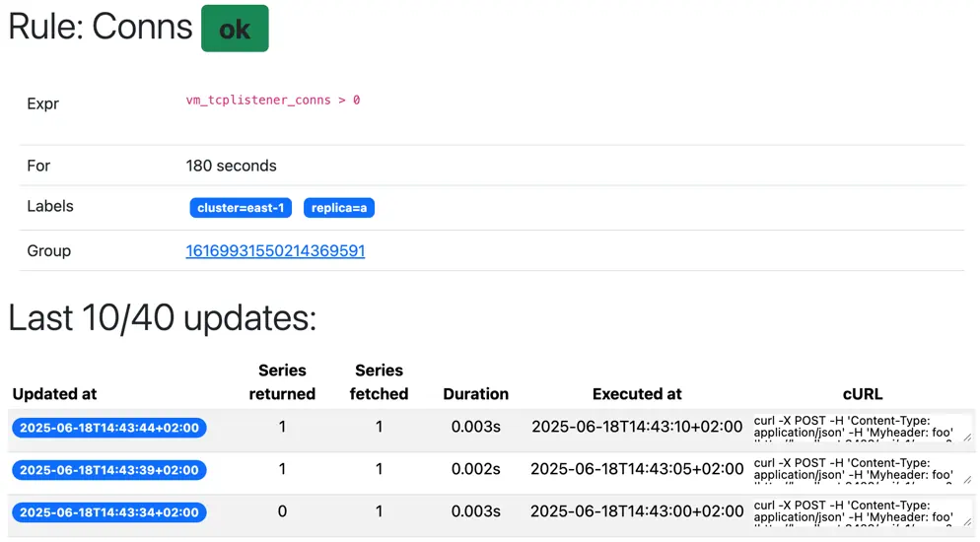Click the Series returned column header
Screen dimensions: 980x542
(282, 382)
